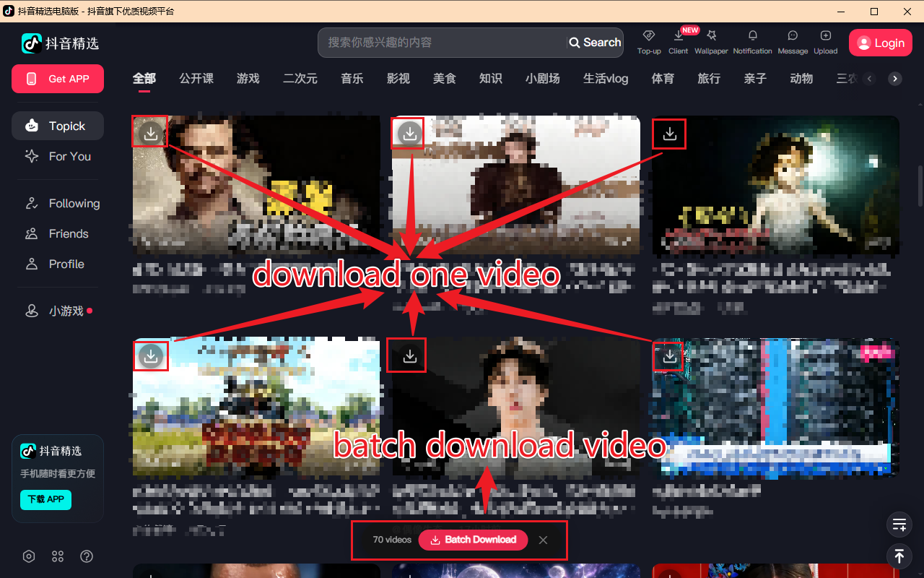Show next categories with right arrow
Image resolution: width=924 pixels, height=578 pixels.
(895, 79)
